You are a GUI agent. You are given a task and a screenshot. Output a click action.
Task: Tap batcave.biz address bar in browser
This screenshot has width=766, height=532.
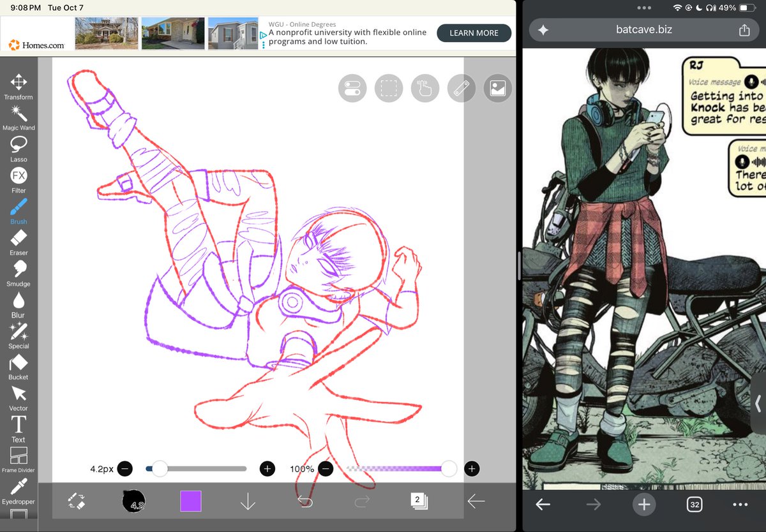[643, 29]
